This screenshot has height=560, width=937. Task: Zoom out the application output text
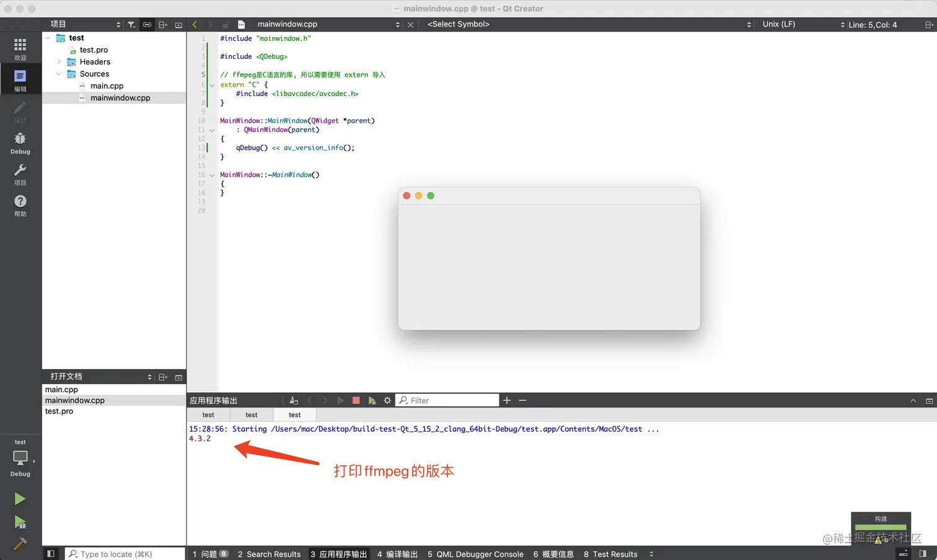(522, 401)
